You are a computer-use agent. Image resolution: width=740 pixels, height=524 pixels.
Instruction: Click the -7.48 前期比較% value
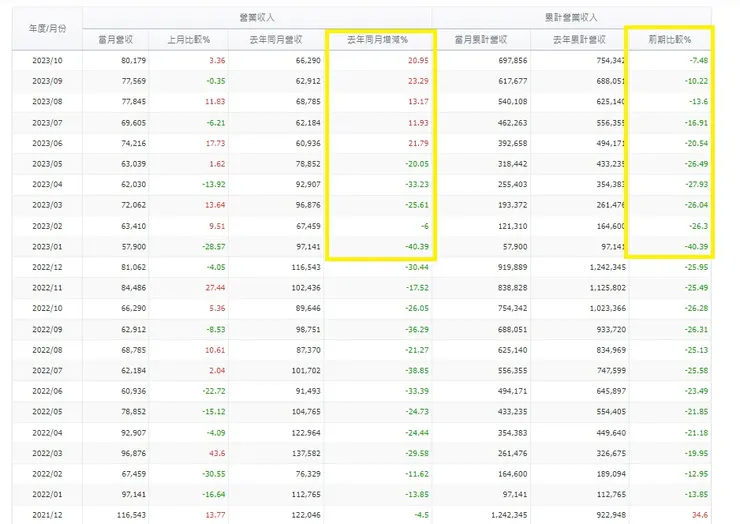(698, 60)
